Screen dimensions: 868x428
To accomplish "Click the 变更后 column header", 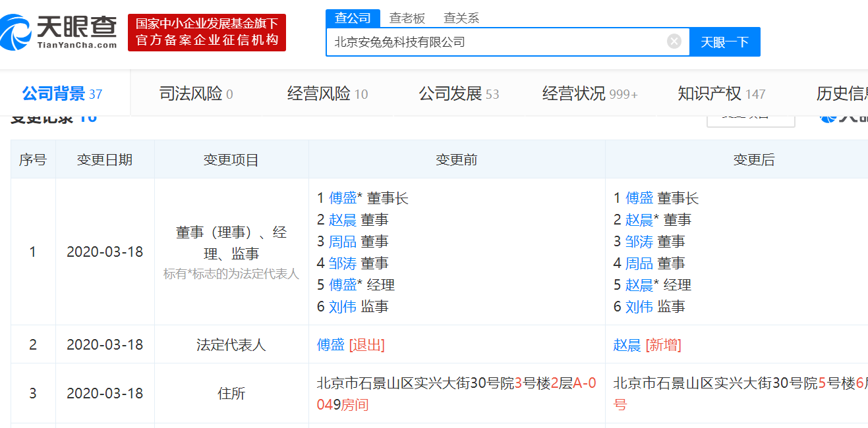I will click(x=736, y=159).
